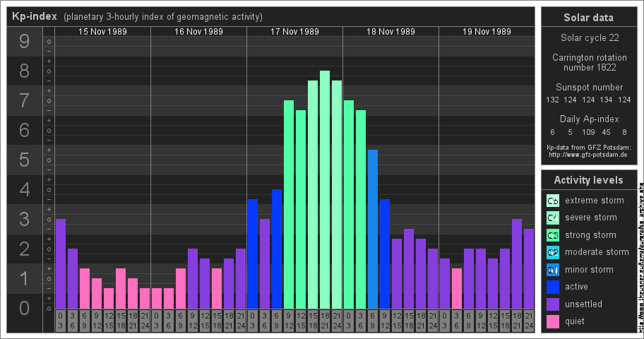Click the sunspot number 134
This screenshot has height=339, width=644.
coord(606,100)
